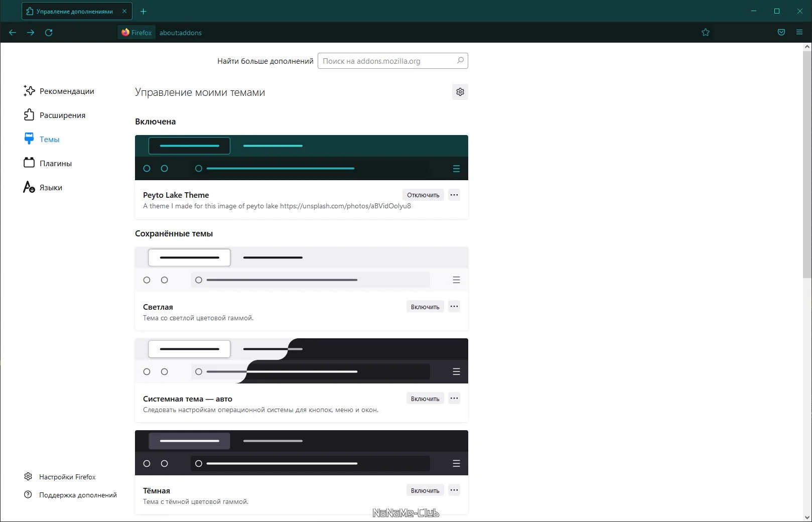Click the Peyto Lake Theme title
The image size is (812, 522).
(x=176, y=195)
